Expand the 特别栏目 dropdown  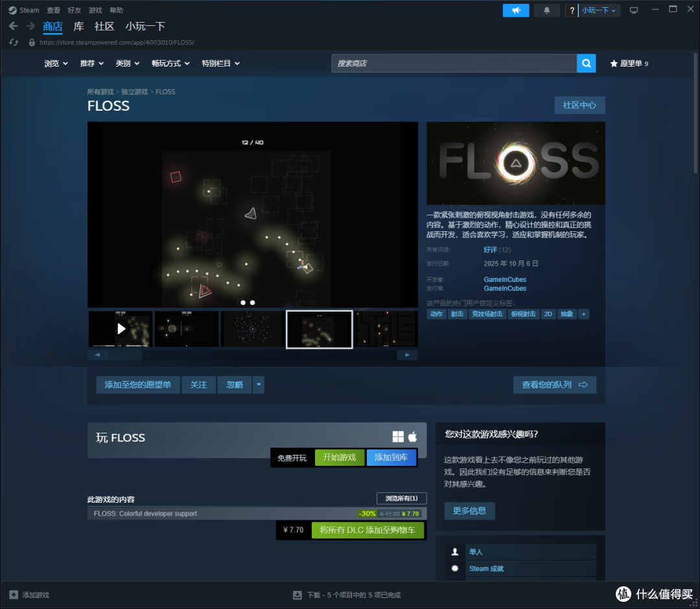click(220, 63)
